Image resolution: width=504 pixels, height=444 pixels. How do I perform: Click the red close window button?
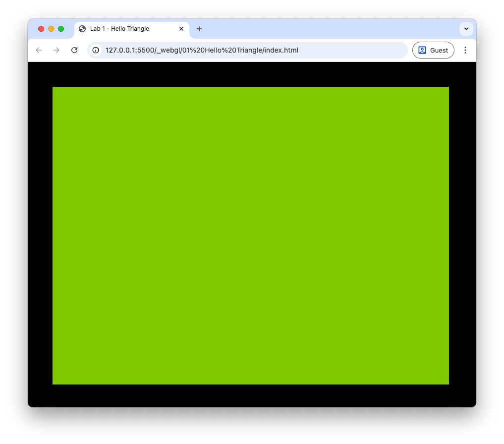41,29
